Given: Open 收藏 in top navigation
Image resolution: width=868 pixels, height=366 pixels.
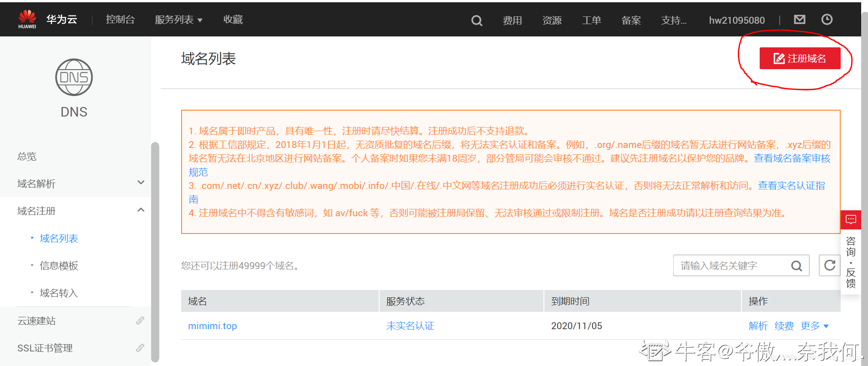Looking at the screenshot, I should tap(233, 20).
